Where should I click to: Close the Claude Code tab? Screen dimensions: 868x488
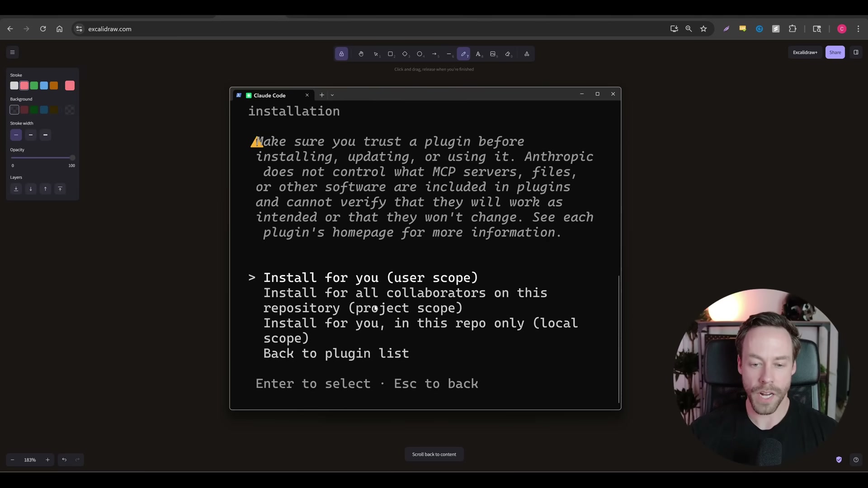click(x=307, y=95)
